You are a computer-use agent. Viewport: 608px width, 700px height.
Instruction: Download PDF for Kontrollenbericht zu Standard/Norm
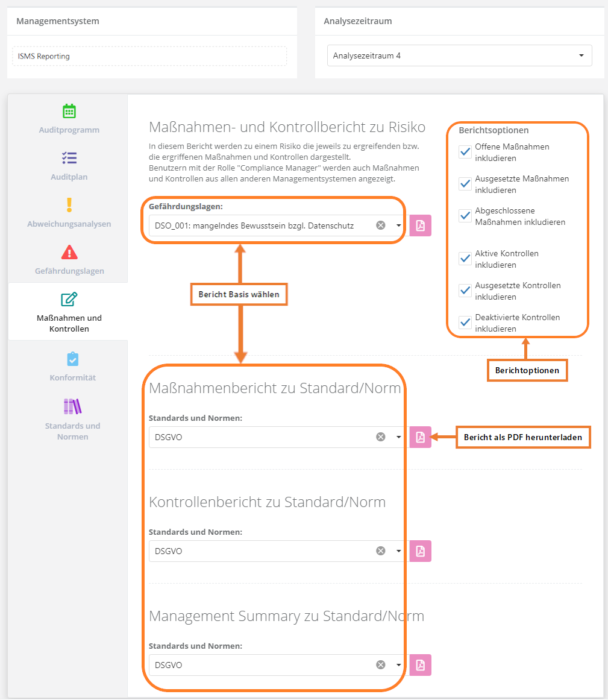421,551
